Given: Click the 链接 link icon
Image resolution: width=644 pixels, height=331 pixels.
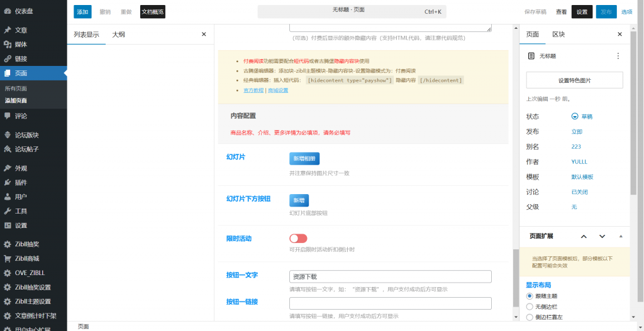Looking at the screenshot, I should 8,58.
